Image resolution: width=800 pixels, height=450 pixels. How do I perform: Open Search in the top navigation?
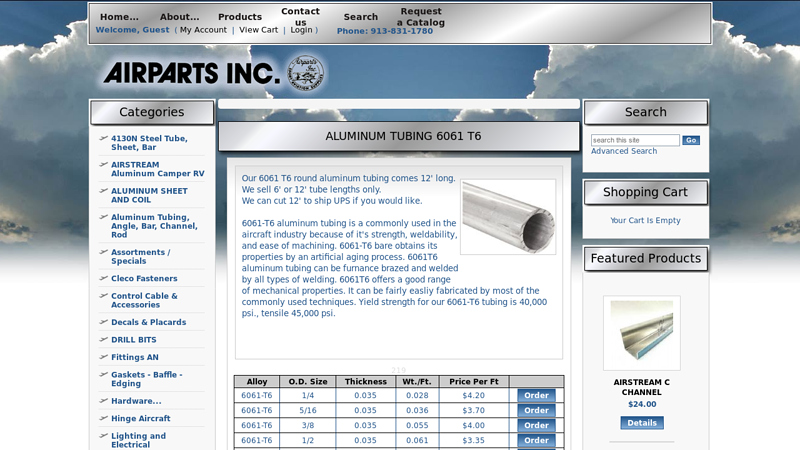[361, 17]
